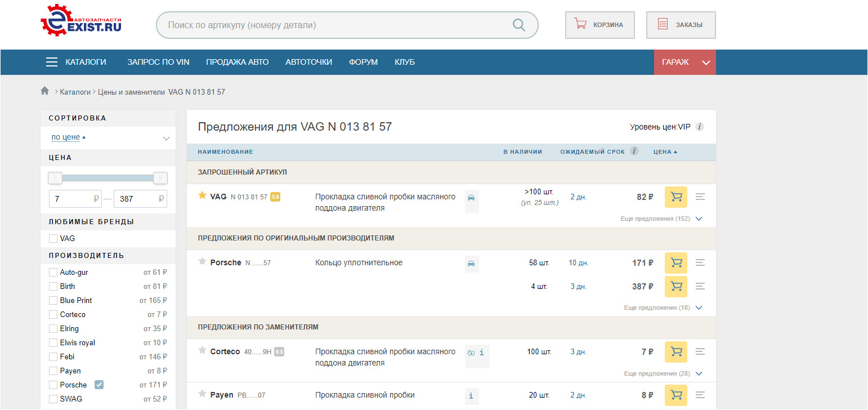Check VAG under Любимые бренды
This screenshot has width=868, height=410.
(53, 238)
